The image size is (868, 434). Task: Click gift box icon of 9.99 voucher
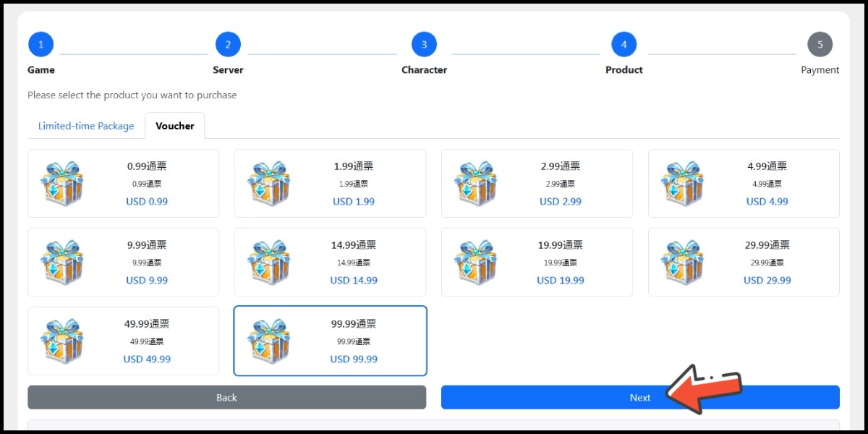point(62,263)
